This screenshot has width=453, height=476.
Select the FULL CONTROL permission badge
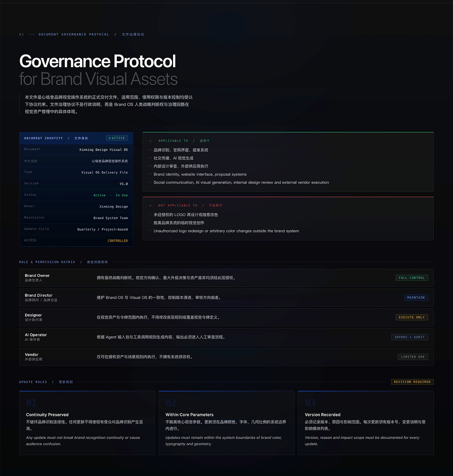point(412,278)
